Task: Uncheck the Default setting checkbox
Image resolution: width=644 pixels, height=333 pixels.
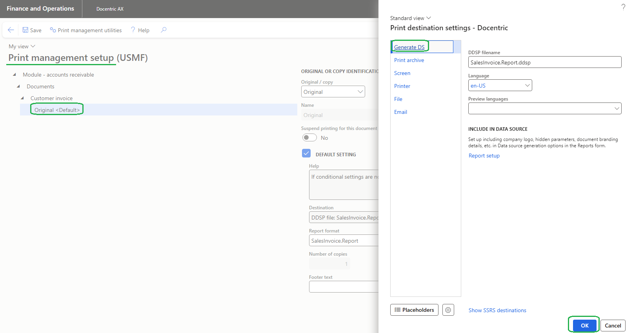Action: click(x=306, y=153)
